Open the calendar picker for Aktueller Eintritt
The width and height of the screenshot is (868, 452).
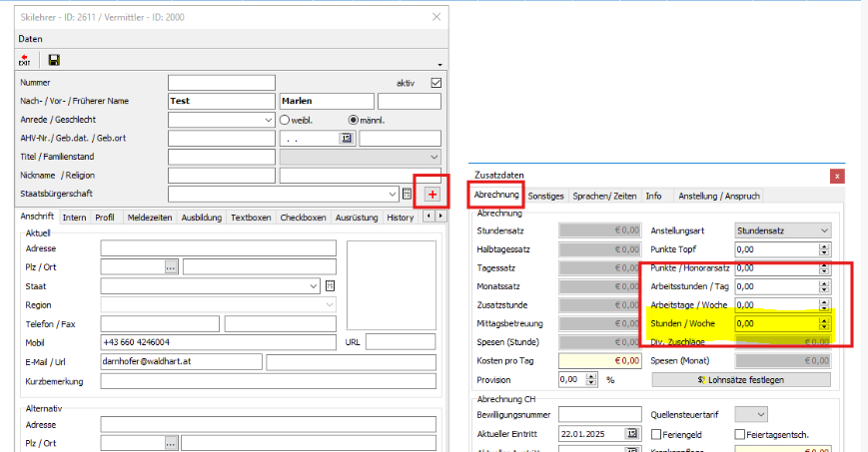point(631,434)
